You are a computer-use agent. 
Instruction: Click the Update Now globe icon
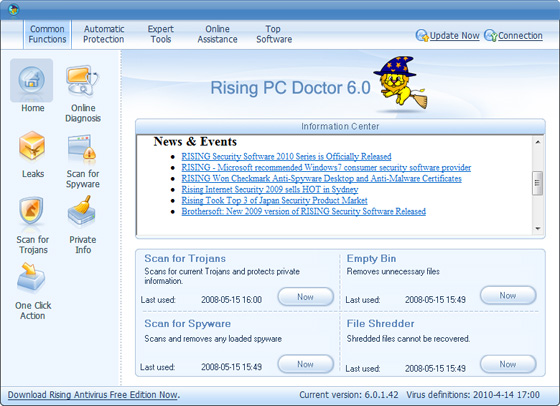[x=422, y=35]
